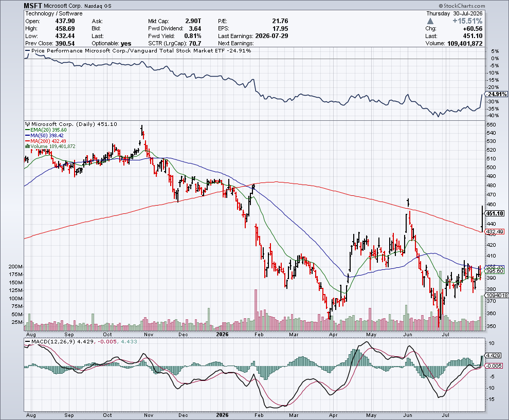Click the SCTR (LrgCap) value 70.7
Viewport: 509px width, 420px height.
195,44
